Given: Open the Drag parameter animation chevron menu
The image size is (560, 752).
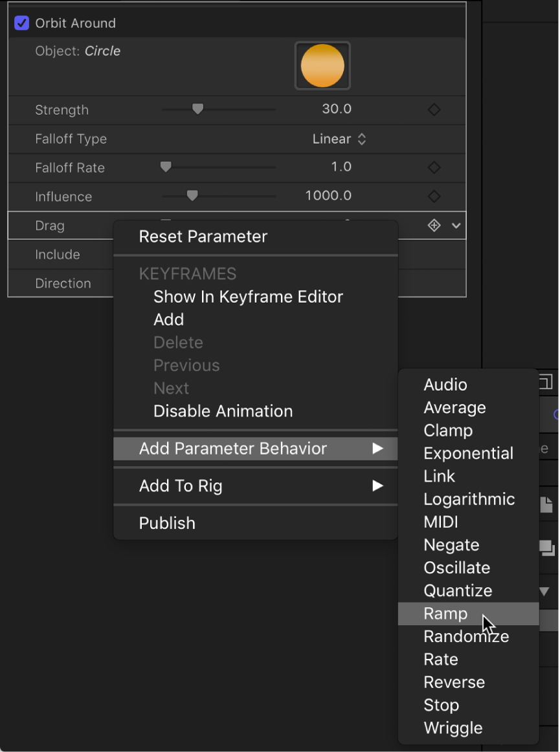Looking at the screenshot, I should point(456,225).
